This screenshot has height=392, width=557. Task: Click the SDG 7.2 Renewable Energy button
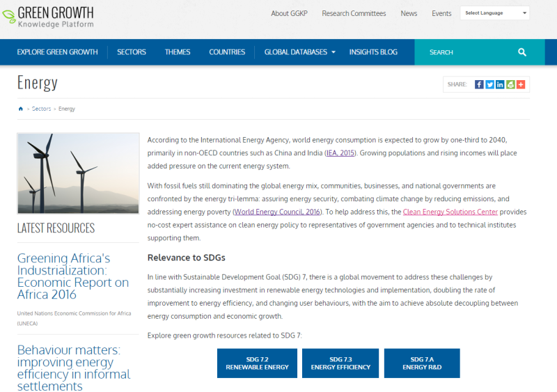257,363
